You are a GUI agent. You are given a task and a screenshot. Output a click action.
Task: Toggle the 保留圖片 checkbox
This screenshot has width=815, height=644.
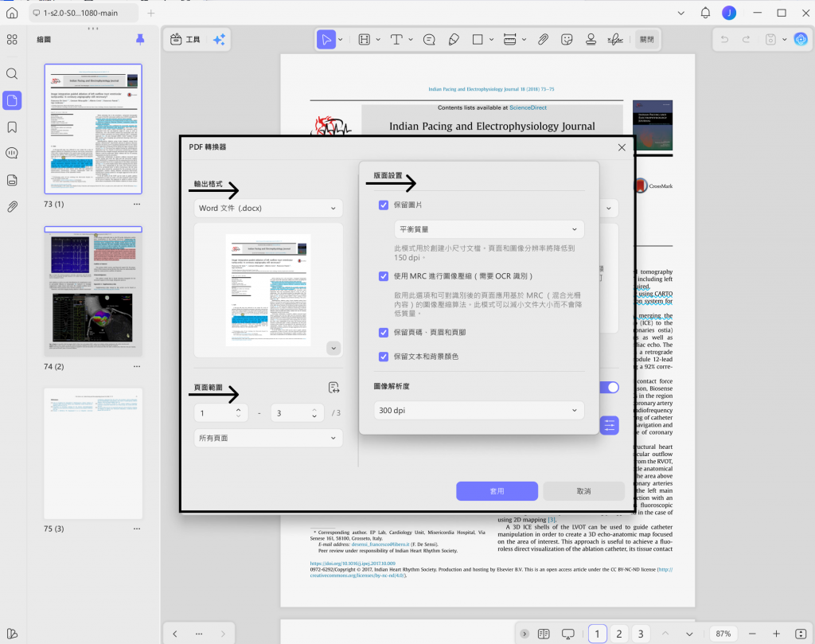(384, 205)
